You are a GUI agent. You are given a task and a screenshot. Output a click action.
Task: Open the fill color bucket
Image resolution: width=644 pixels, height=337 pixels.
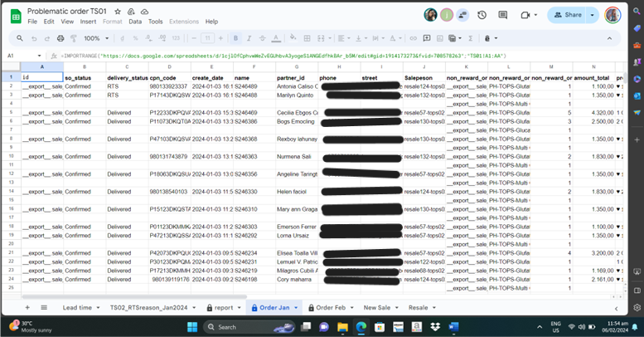(293, 38)
